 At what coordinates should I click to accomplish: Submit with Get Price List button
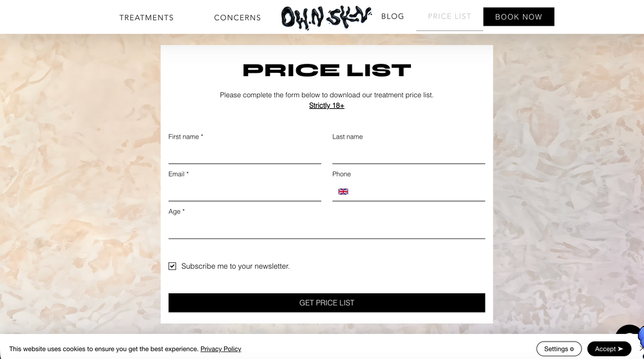coord(327,303)
